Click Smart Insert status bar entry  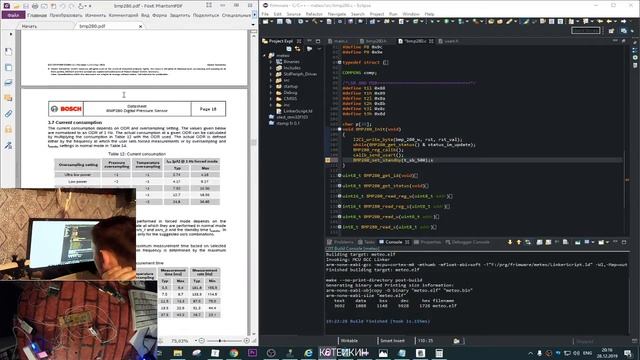[392, 340]
